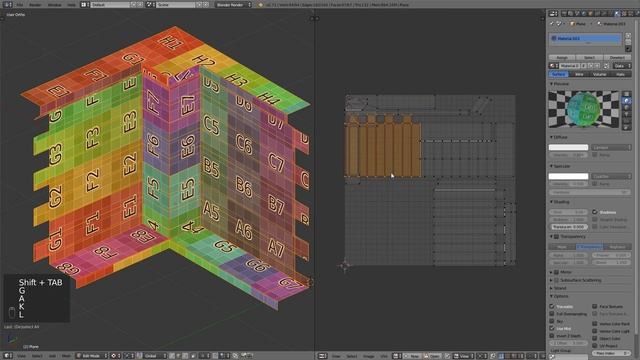
Task: Click the Pass Index field
Action: pos(611,353)
